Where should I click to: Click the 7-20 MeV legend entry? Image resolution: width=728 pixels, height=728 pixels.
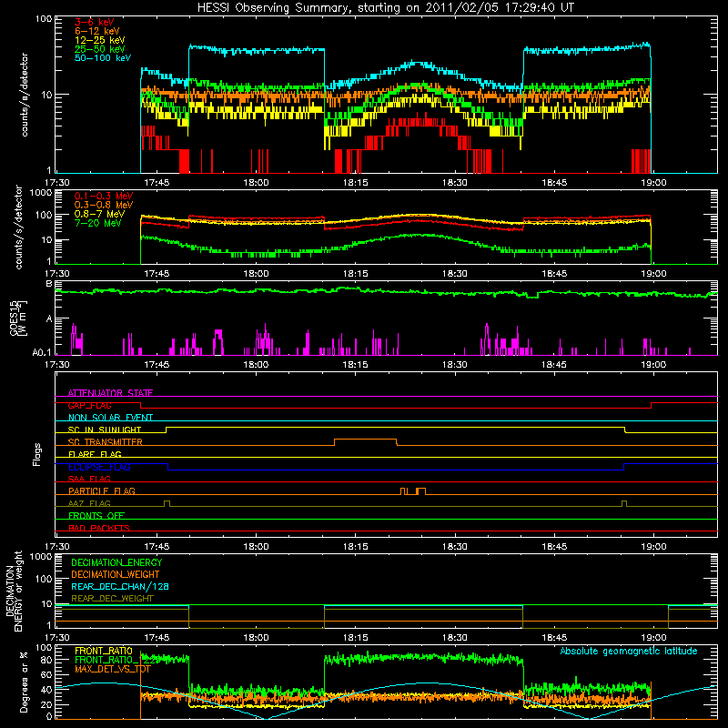98,223
